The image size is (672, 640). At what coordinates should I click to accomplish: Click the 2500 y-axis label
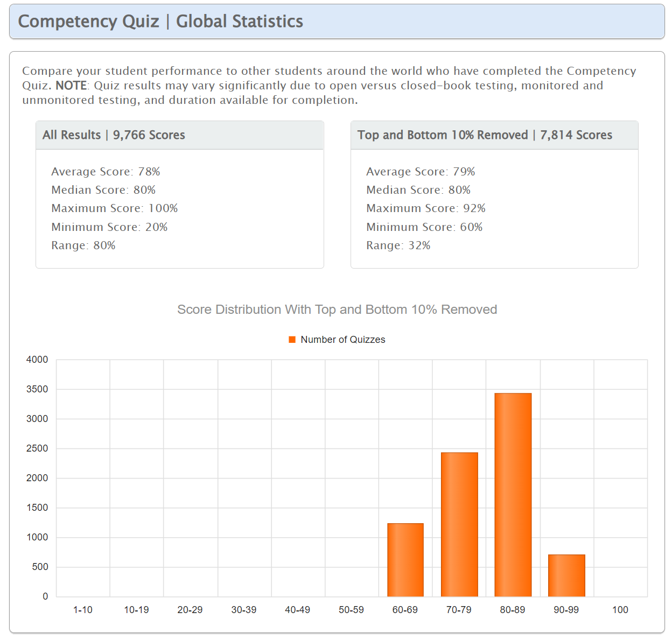(x=37, y=448)
